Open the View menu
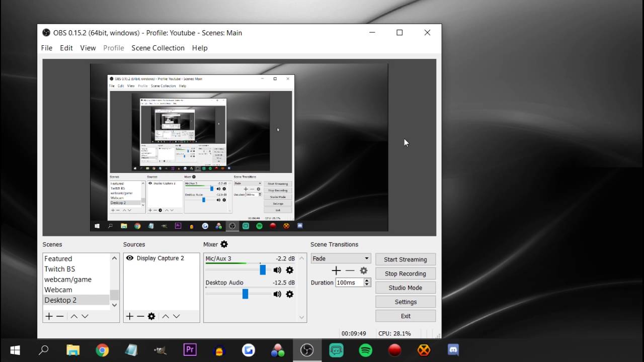Image resolution: width=644 pixels, height=362 pixels. click(88, 48)
